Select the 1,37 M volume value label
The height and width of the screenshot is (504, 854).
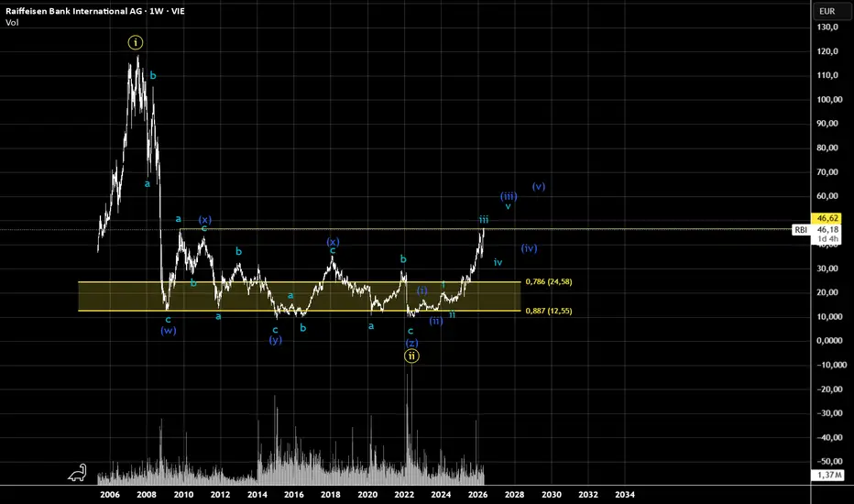point(828,475)
